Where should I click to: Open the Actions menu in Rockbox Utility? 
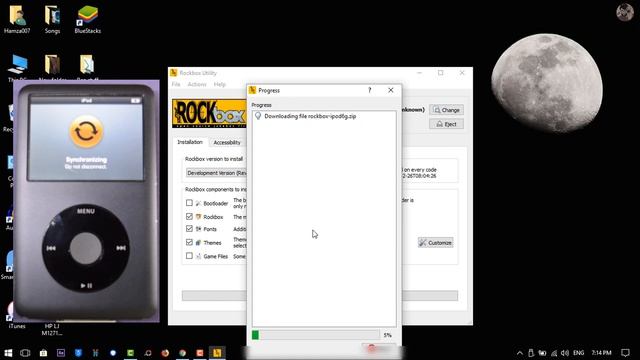tap(197, 84)
